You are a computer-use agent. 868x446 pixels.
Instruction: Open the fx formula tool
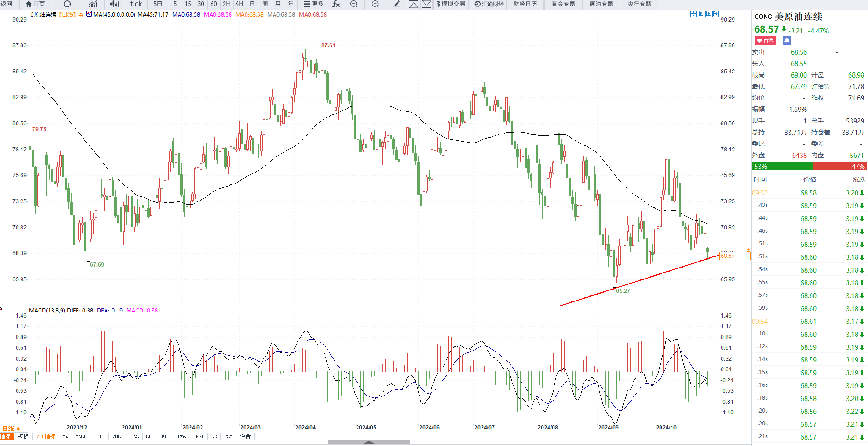[336, 4]
